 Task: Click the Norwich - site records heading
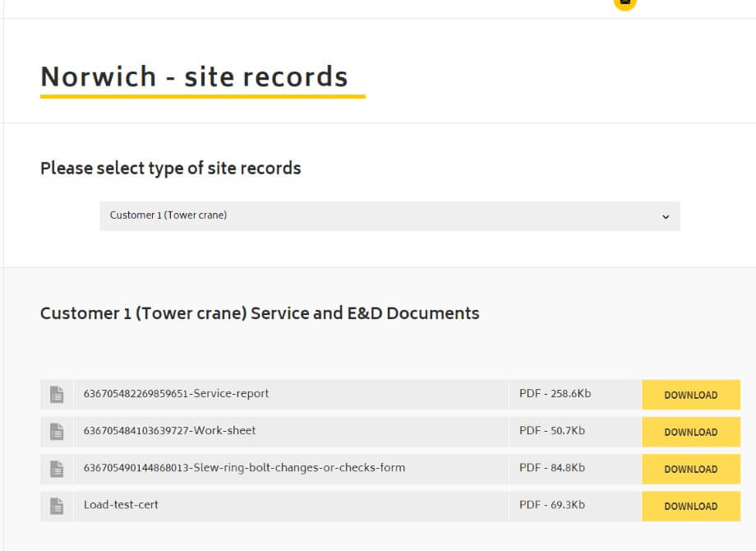[194, 76]
